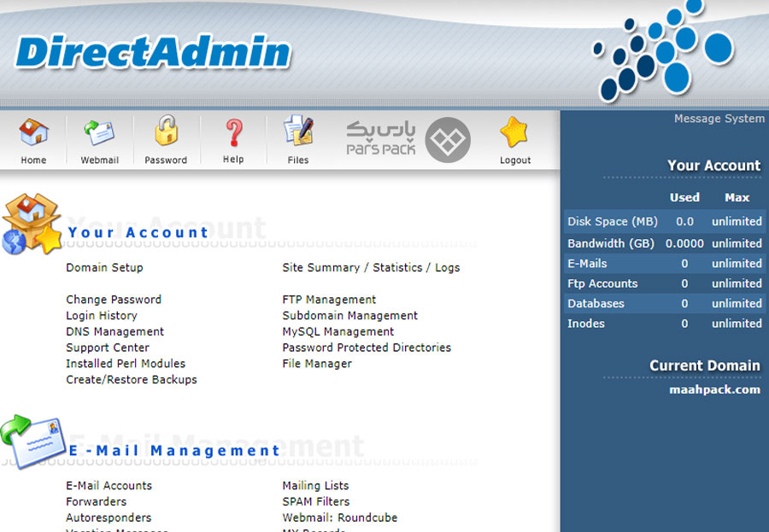The height and width of the screenshot is (532, 769).
Task: Select the Password toolbar label
Action: point(166,161)
